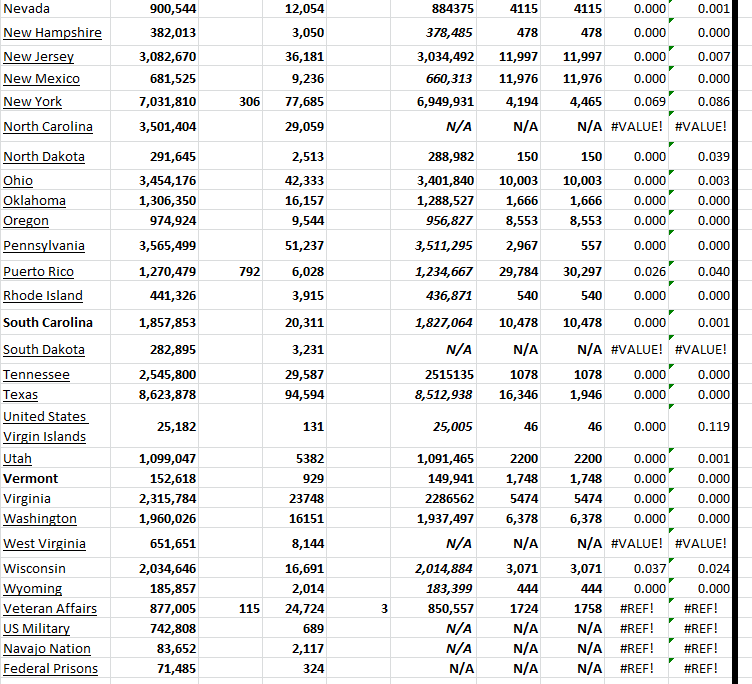
Task: Open the Pennsylvania link
Action: [x=44, y=245]
